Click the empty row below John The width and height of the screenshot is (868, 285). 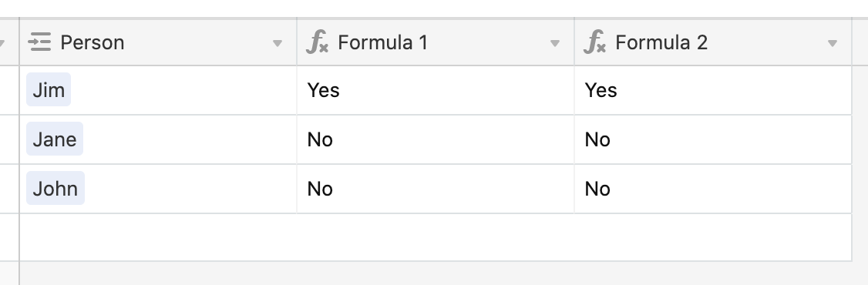click(x=436, y=236)
